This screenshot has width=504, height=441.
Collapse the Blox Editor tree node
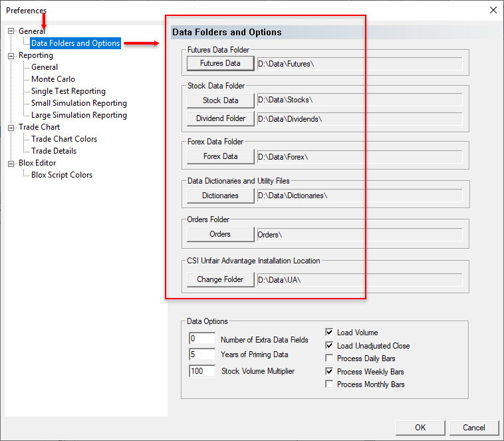pos(11,163)
